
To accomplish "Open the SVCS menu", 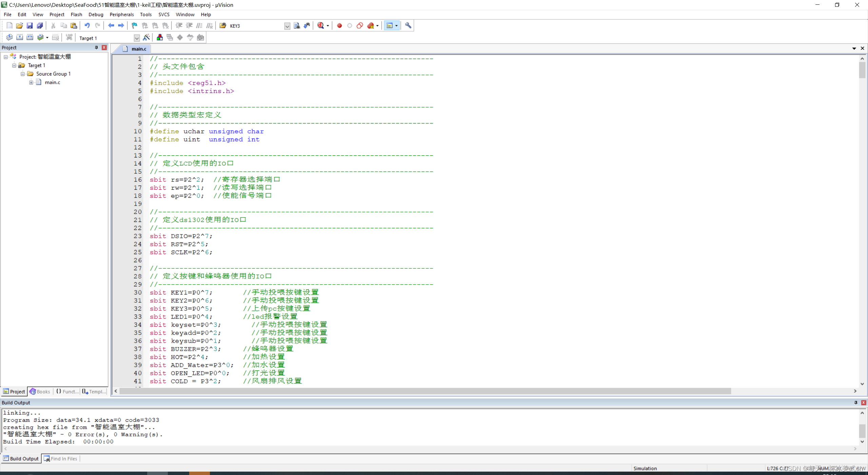I will pos(164,15).
